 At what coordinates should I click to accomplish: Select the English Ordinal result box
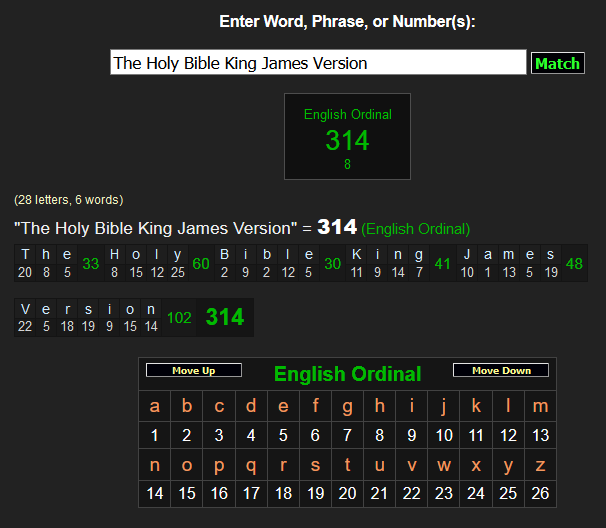pyautogui.click(x=347, y=137)
